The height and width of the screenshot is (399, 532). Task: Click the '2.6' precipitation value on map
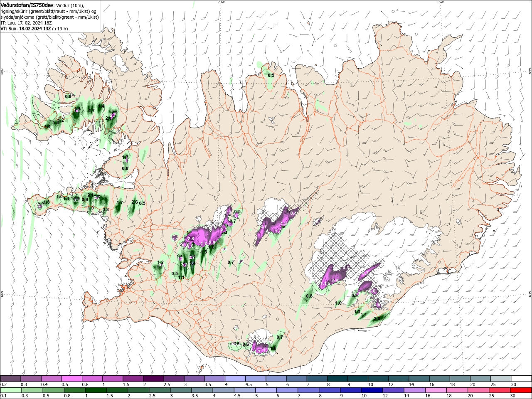[135, 202]
